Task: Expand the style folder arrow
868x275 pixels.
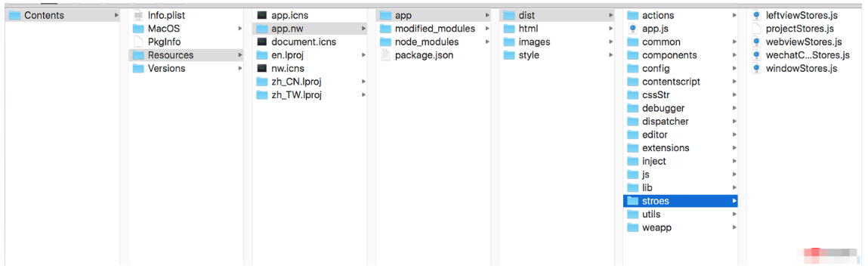Action: (x=611, y=55)
